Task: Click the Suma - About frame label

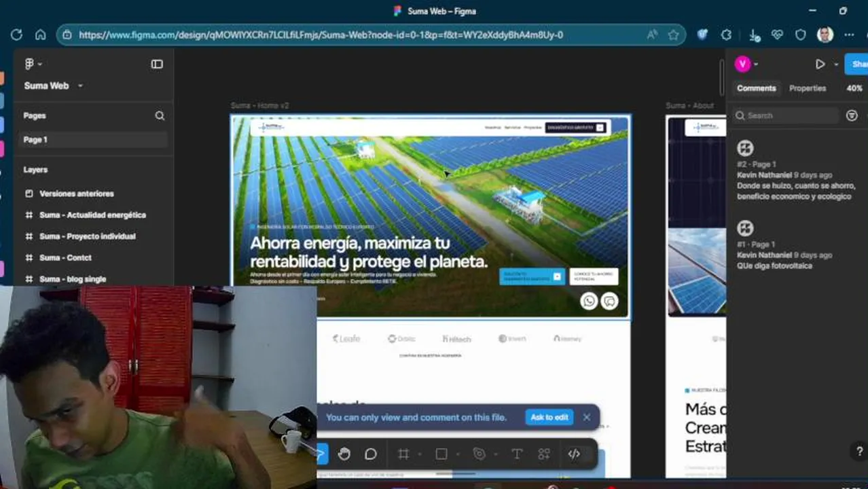Action: (x=689, y=106)
